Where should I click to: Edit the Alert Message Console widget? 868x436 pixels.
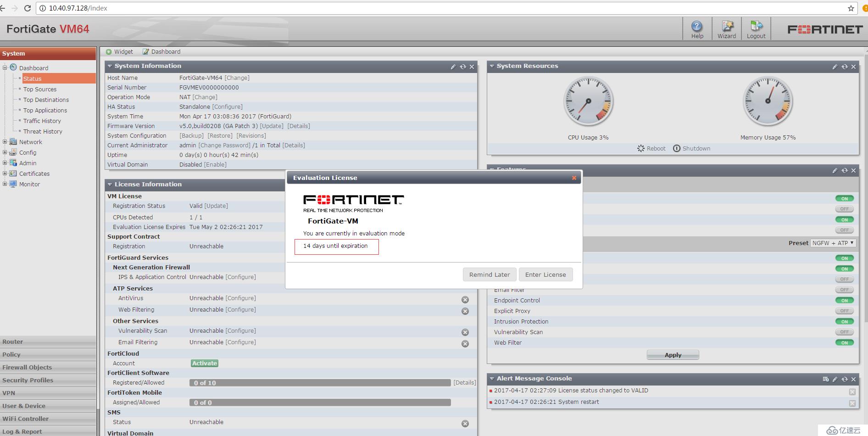click(835, 379)
